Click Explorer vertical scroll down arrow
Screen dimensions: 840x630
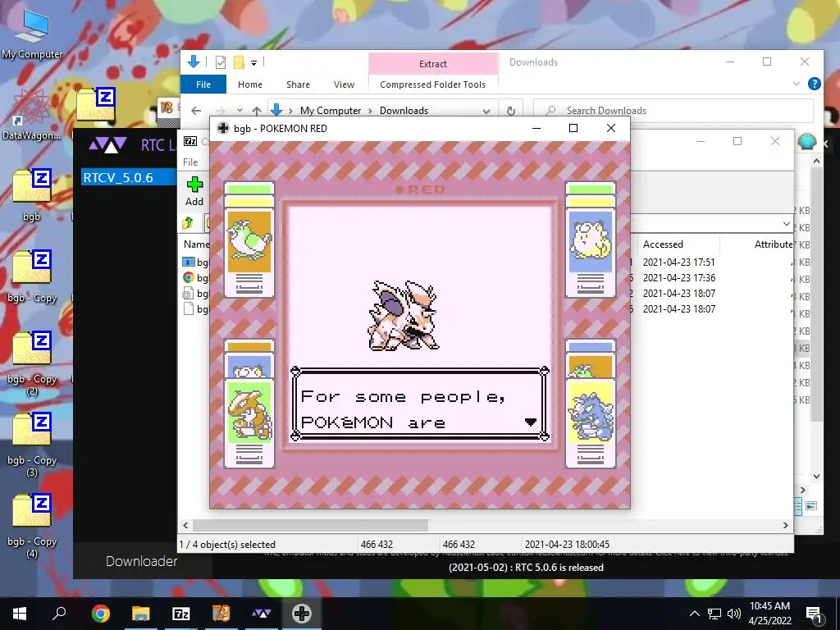coord(816,477)
